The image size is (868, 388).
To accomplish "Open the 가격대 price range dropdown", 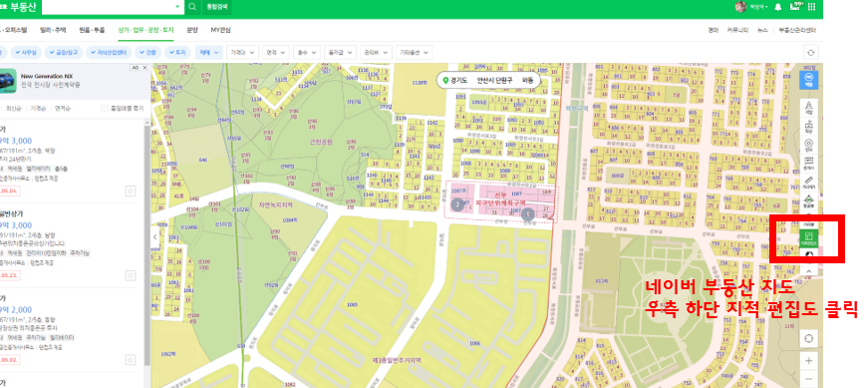I will pos(242,53).
